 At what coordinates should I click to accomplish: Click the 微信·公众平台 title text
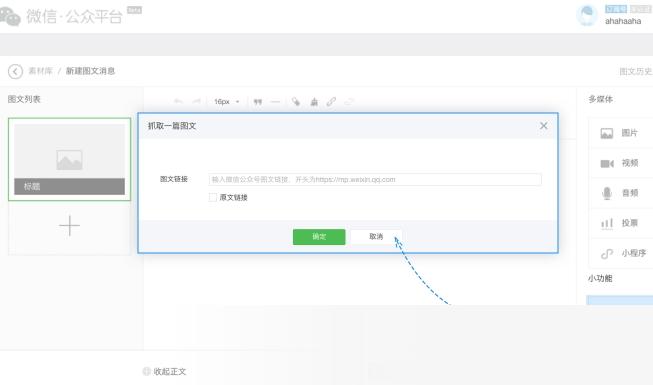pos(74,17)
